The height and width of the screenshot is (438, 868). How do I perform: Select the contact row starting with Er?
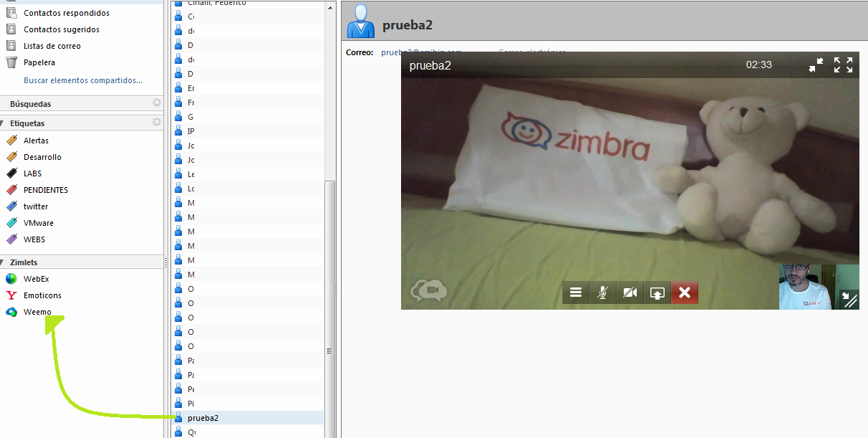point(248,88)
